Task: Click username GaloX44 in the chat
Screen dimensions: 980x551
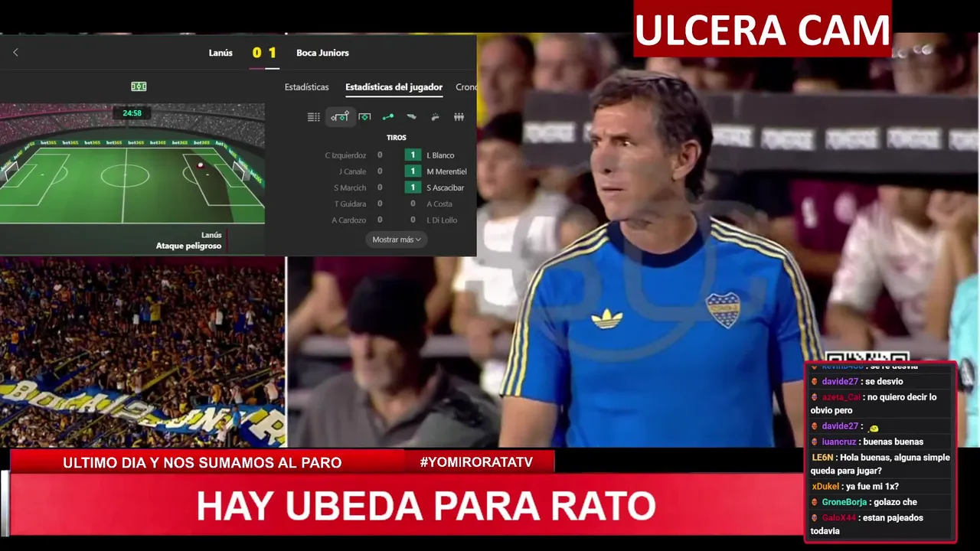Action: pyautogui.click(x=840, y=518)
